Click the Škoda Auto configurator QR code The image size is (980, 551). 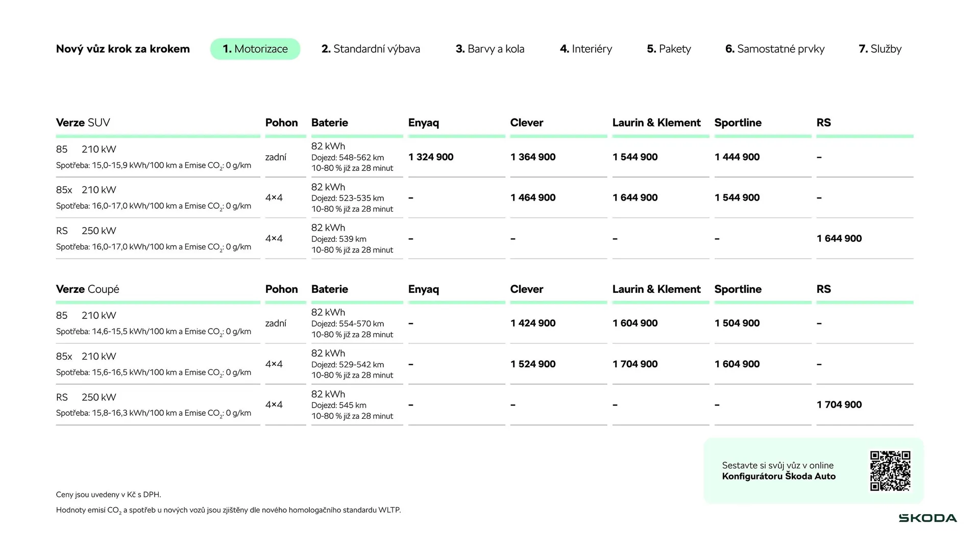[890, 471]
